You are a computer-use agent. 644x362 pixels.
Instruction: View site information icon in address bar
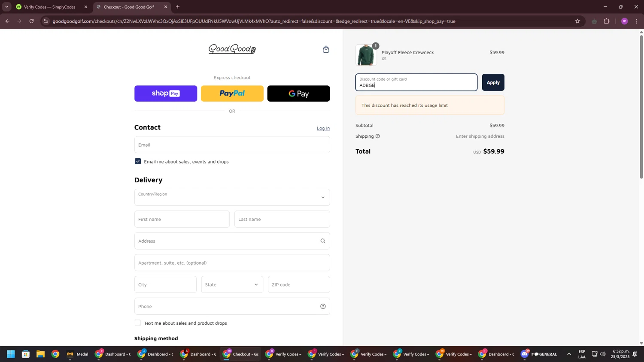click(46, 21)
